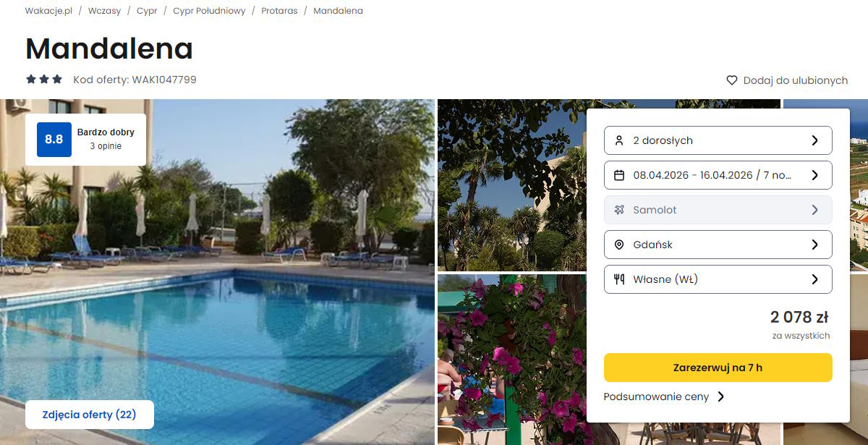
Task: Click Zarezerwuj na 7 h button
Action: click(x=718, y=368)
